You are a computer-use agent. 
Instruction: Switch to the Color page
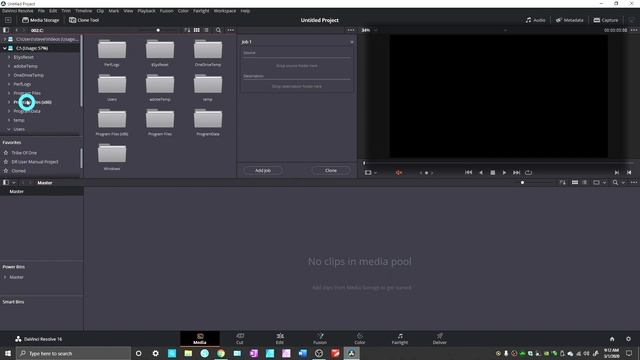[360, 338]
